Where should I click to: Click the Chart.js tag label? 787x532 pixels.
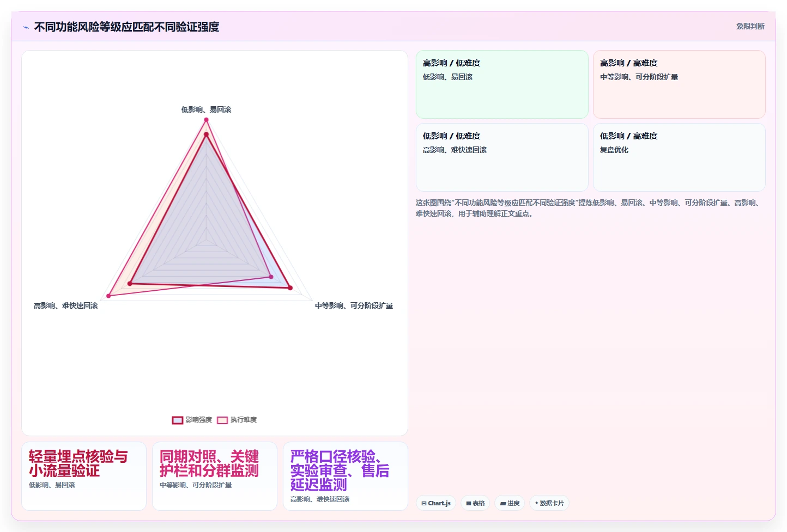(x=439, y=503)
